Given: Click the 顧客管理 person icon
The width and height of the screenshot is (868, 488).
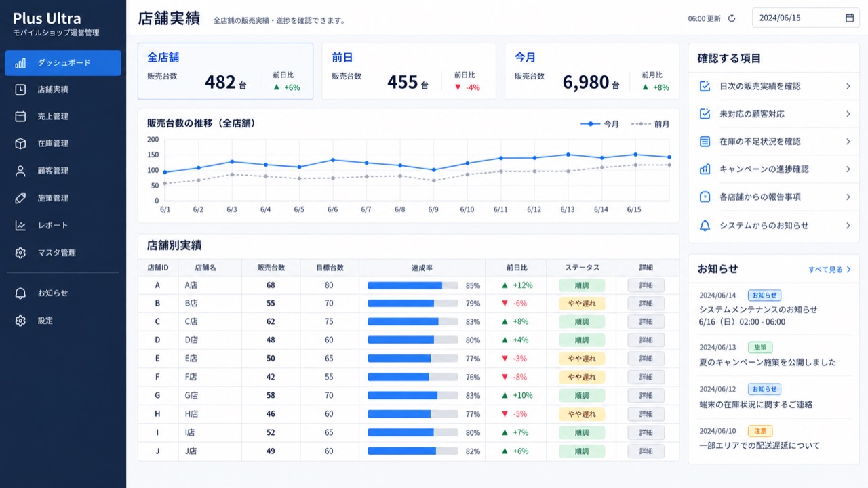Looking at the screenshot, I should point(20,171).
